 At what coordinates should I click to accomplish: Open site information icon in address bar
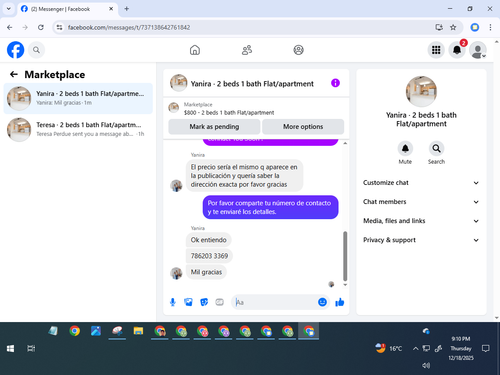click(x=59, y=27)
